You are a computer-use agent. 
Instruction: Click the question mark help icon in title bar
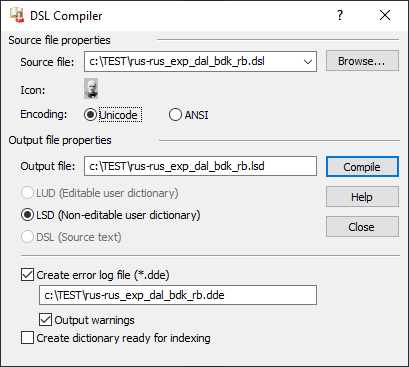click(x=340, y=15)
